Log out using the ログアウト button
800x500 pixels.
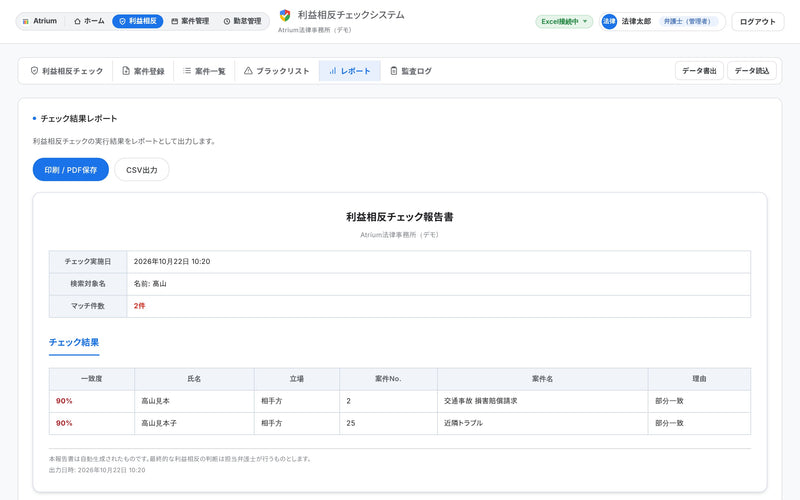click(x=758, y=21)
